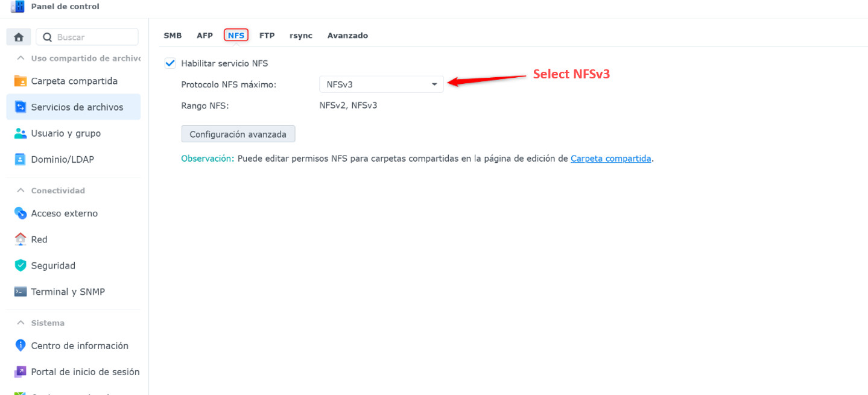Open Usuario y grupo icon
Image resolution: width=868 pixels, height=395 pixels.
21,133
